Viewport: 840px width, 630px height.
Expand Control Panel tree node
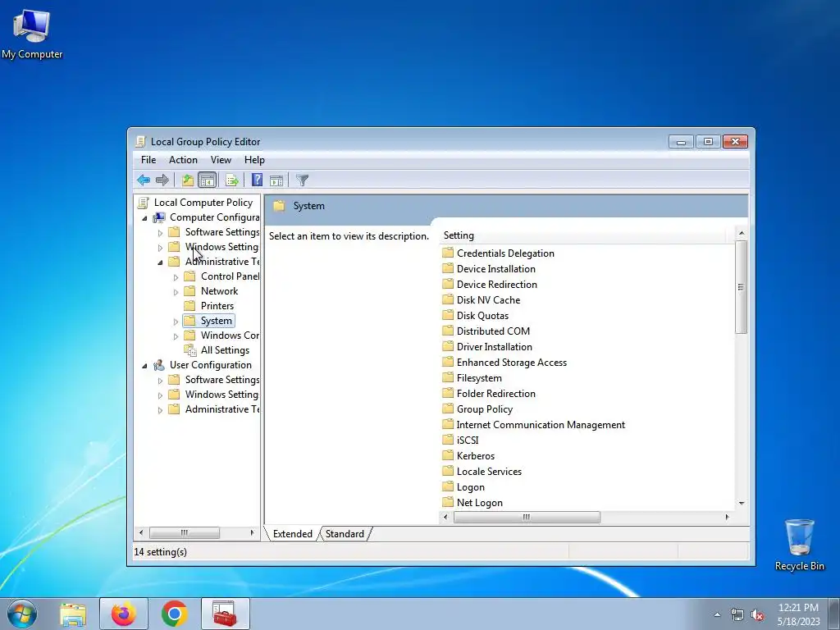click(x=176, y=277)
